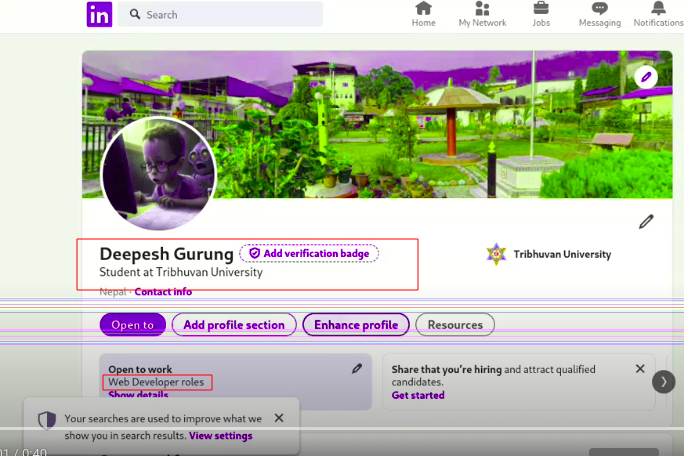Click the LinkedIn logo icon

[99, 14]
